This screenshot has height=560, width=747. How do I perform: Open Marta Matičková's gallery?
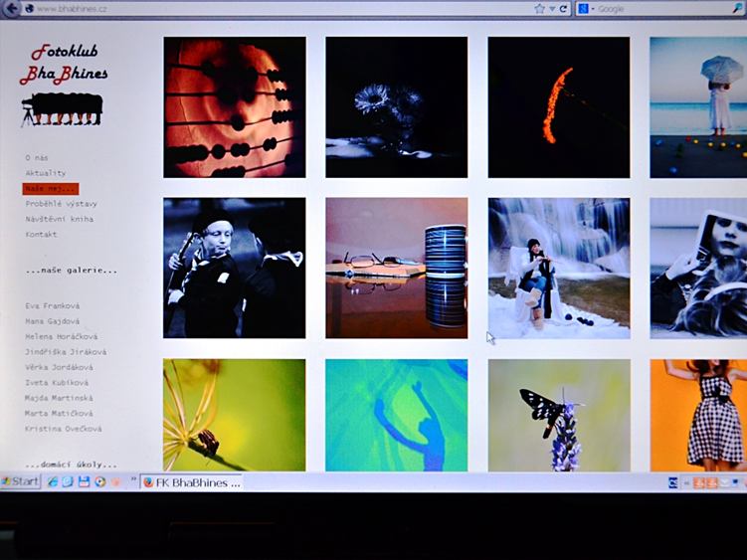tap(59, 413)
